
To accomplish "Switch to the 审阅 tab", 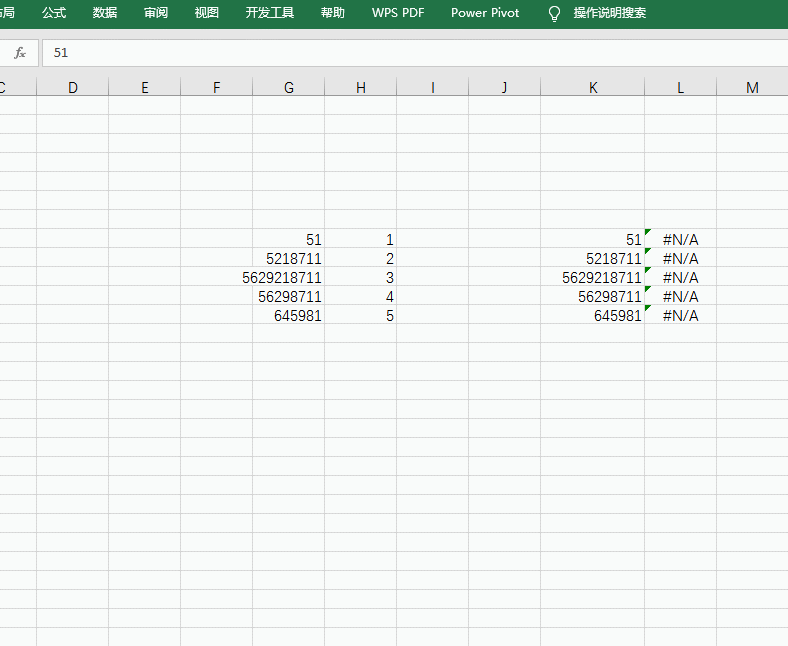I will pyautogui.click(x=155, y=13).
